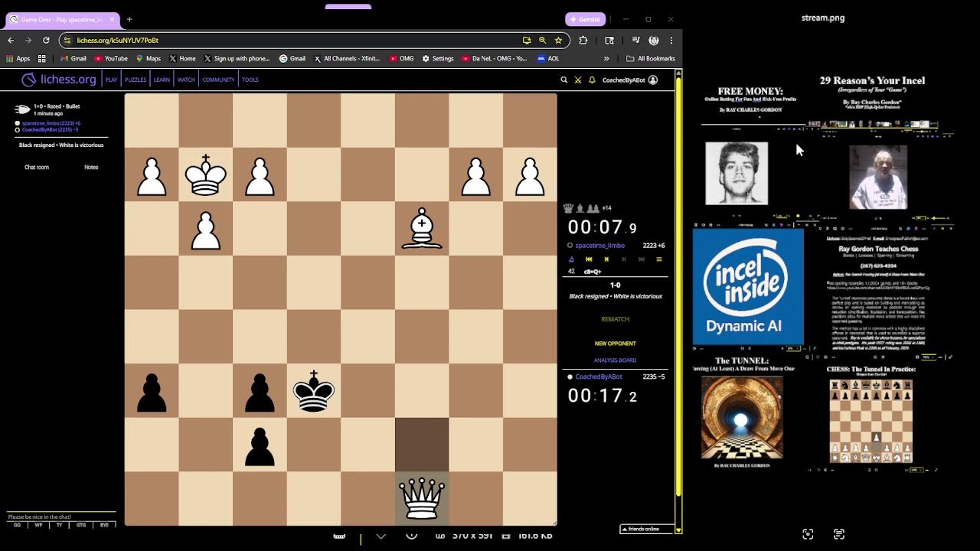Screen dimensions: 980x551
Task: Jump to last move in move controls
Action: point(642,259)
